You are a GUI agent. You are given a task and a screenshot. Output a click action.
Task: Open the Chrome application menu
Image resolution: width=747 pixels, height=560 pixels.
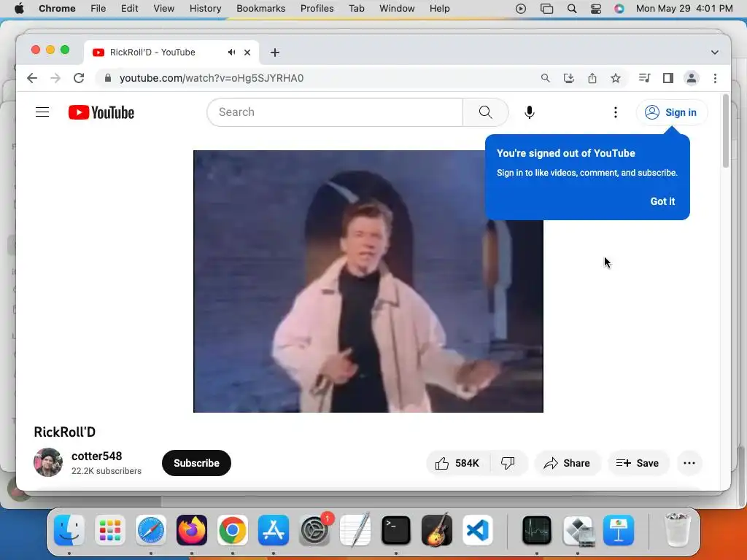pos(57,9)
